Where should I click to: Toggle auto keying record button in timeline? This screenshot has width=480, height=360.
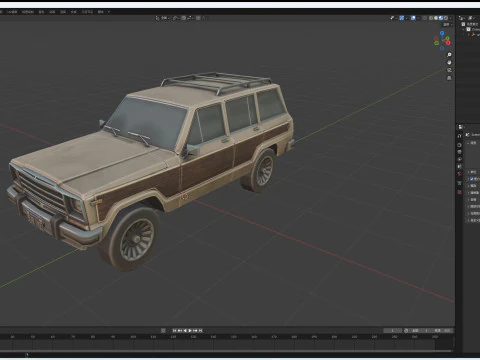tap(163, 330)
